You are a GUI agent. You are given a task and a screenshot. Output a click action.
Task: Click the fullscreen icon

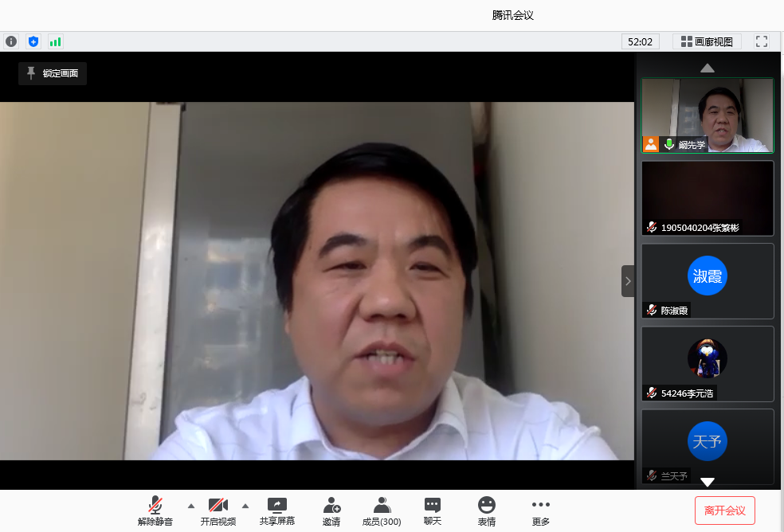[762, 41]
